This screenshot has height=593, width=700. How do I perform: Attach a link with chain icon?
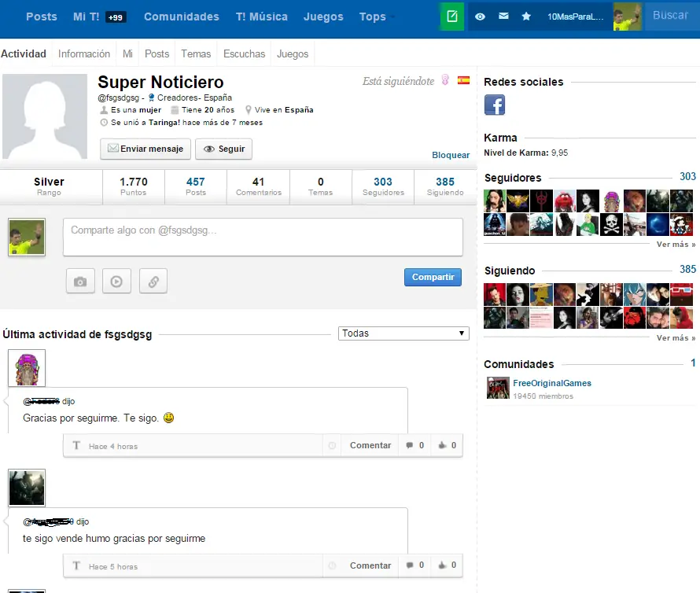pos(153,282)
